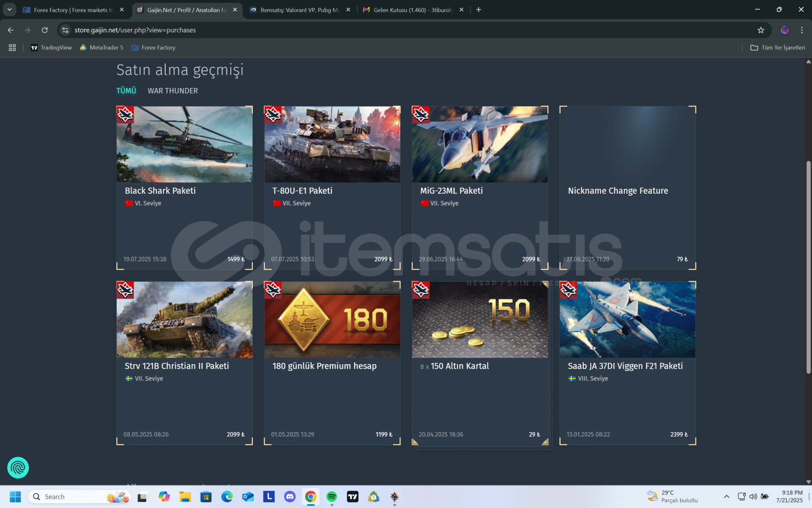Open the Black Shark Paketi thumbnail

tap(185, 144)
